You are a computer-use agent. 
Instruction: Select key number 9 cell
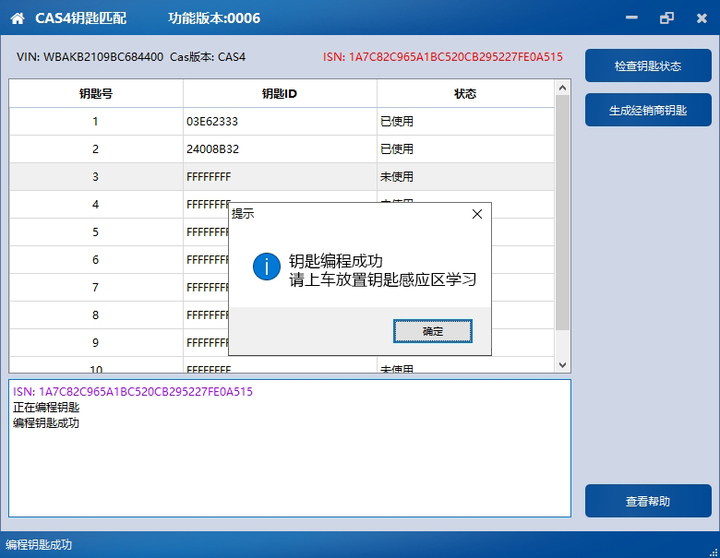coord(96,343)
